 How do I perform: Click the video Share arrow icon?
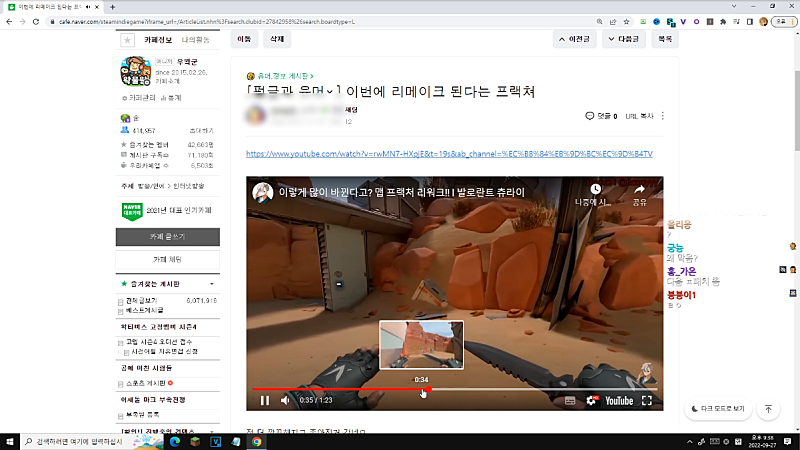[639, 189]
